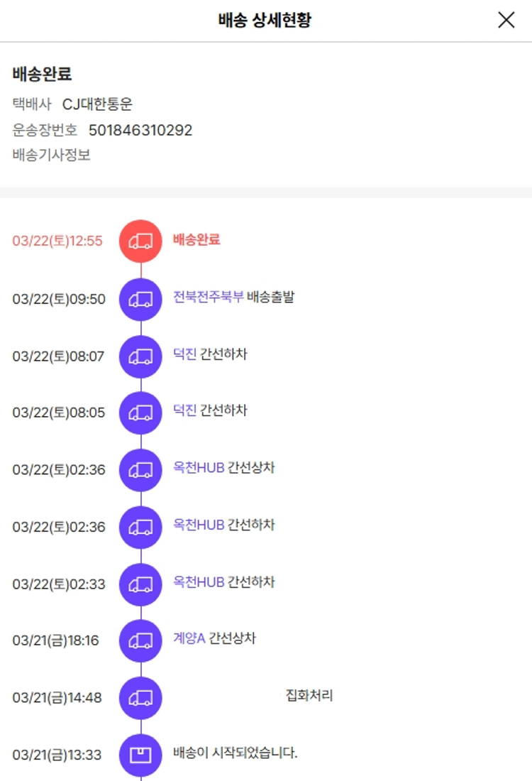Click the 03/22(토)12:55 delivery timestamp
Image resolution: width=532 pixels, height=781 pixels.
point(57,241)
